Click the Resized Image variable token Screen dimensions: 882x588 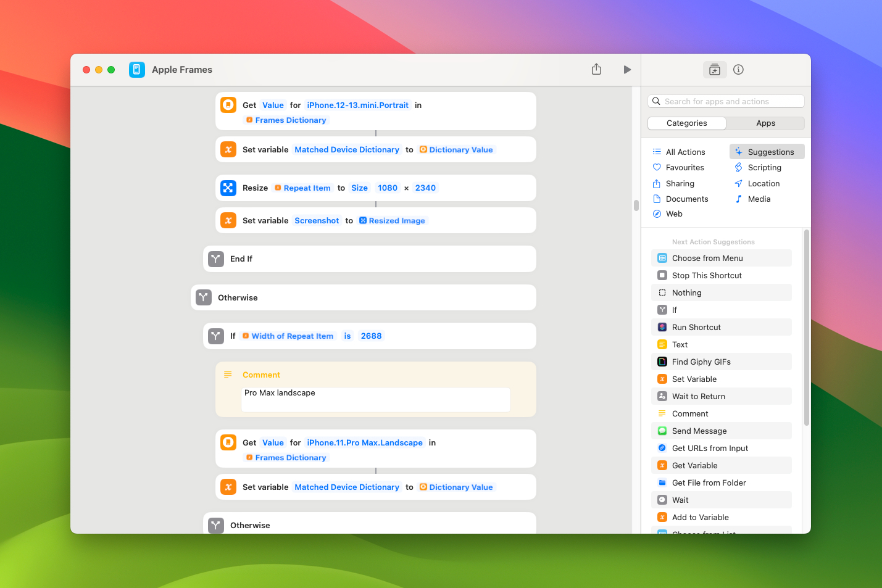pyautogui.click(x=392, y=220)
